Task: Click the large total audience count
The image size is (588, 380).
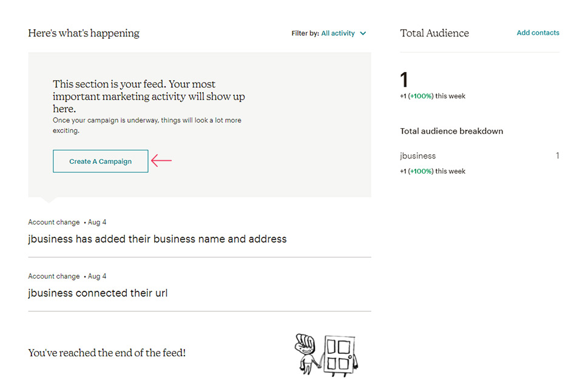Action: coord(404,80)
